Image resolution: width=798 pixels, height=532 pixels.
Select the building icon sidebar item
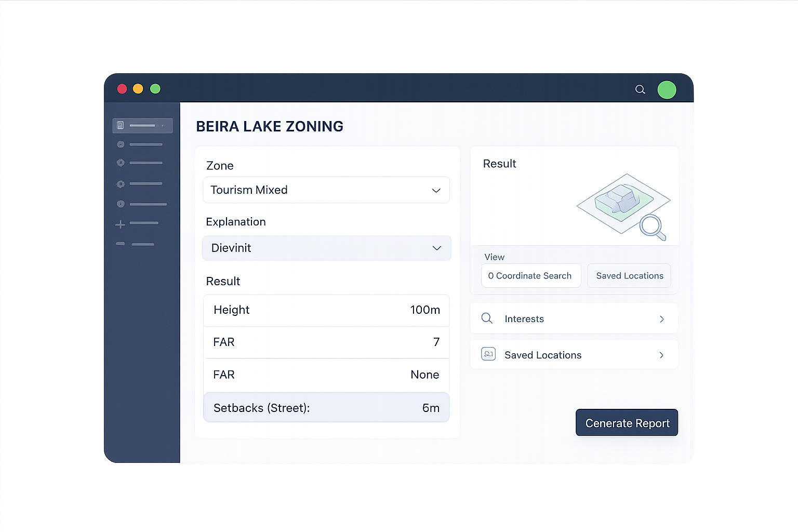[x=142, y=125]
